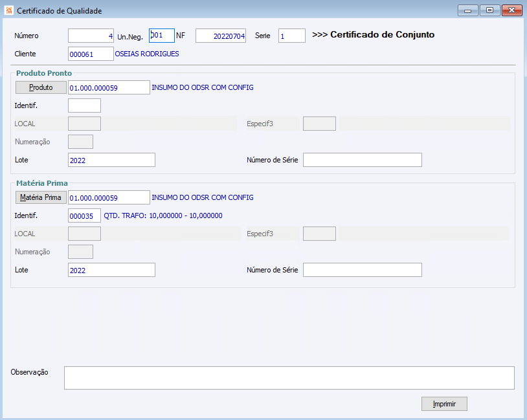Click the Lote field in Matéria Prima

point(111,270)
